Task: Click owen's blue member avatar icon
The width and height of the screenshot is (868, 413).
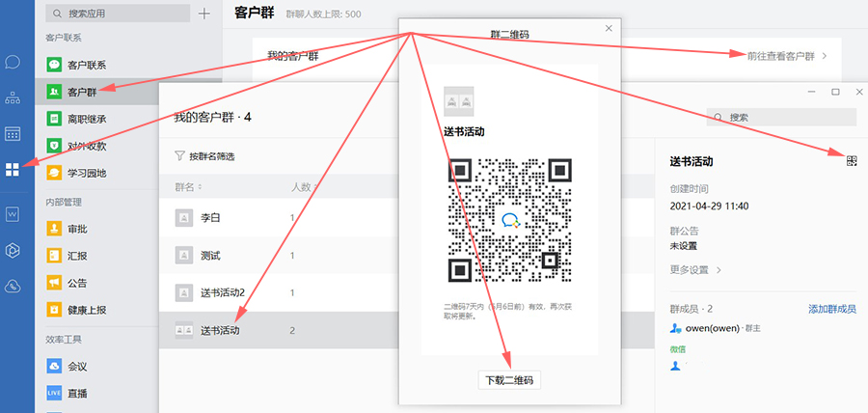Action: [x=675, y=328]
